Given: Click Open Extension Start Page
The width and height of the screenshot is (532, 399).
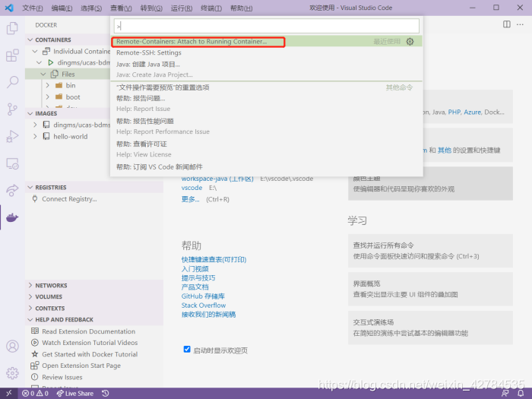Looking at the screenshot, I should [81, 366].
